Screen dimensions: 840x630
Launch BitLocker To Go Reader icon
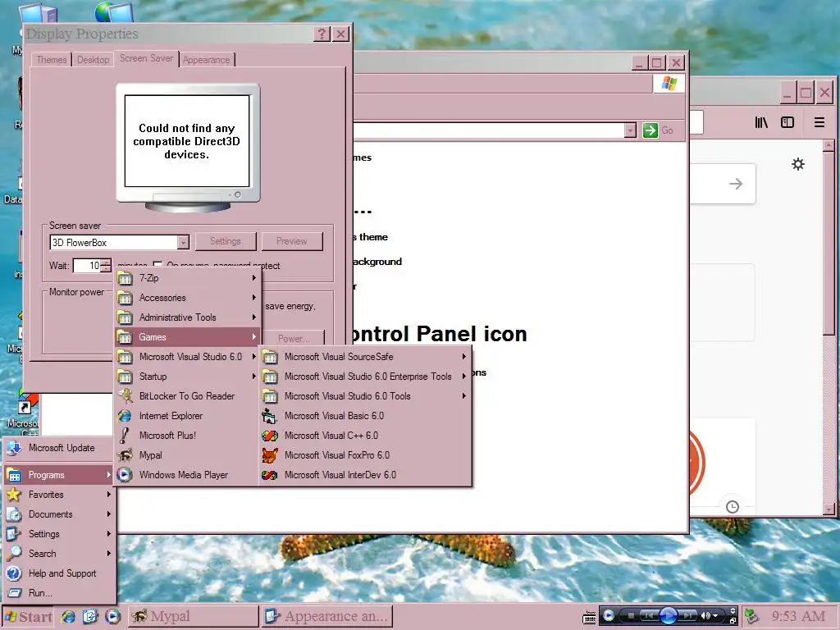(x=126, y=396)
